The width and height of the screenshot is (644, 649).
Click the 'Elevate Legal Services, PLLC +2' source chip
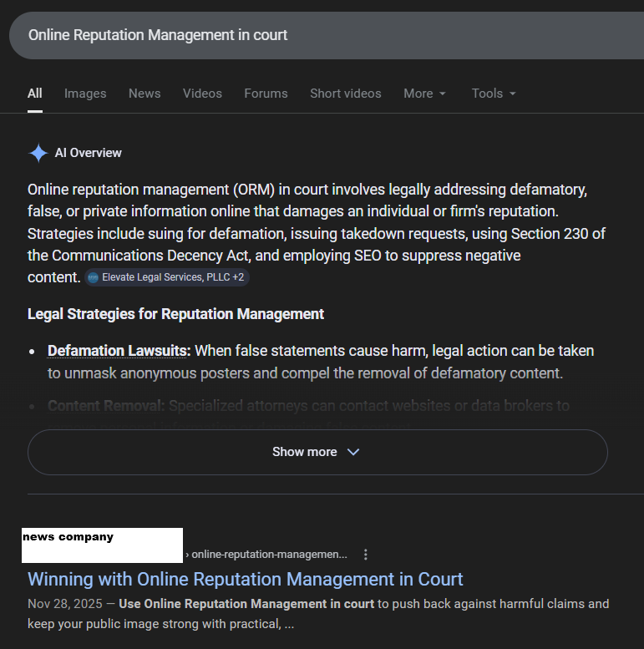(167, 277)
